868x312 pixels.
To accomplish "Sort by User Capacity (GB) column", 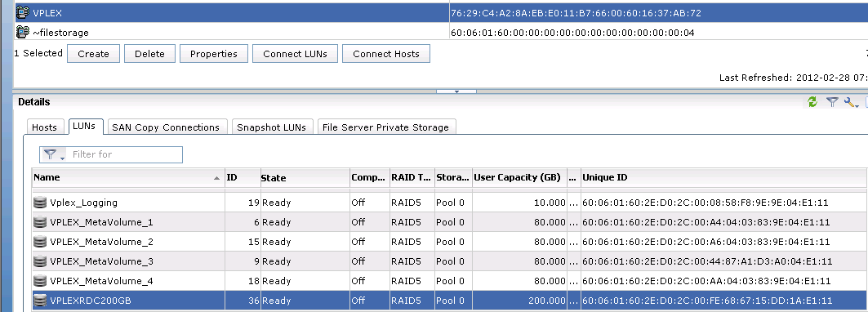I will [520, 178].
